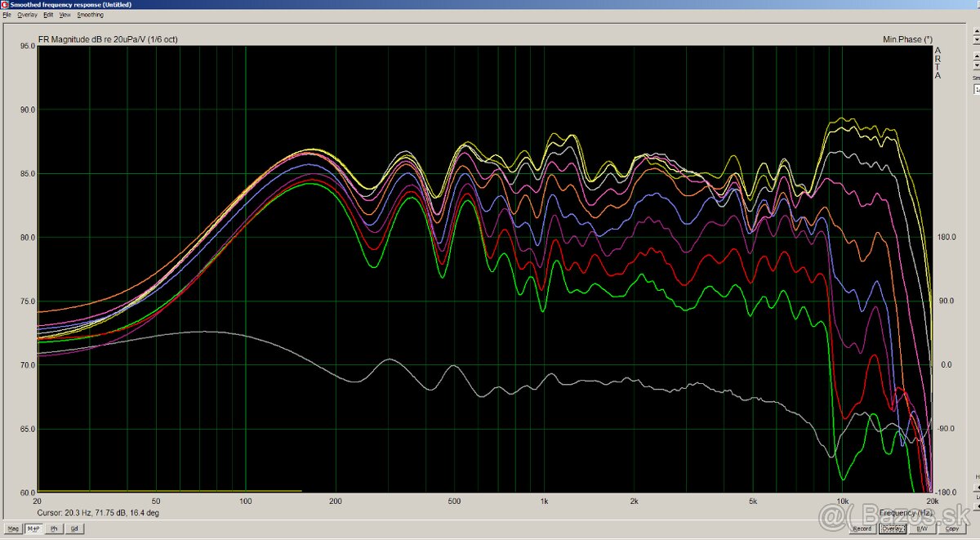Click the ARTA application icon in title bar

[x=5, y=5]
